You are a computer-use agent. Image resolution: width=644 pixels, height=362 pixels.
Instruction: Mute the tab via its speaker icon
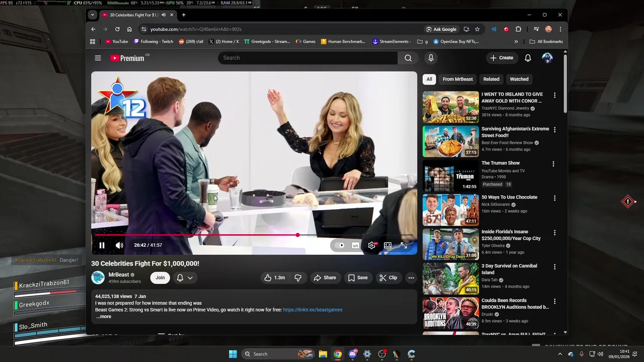164,15
